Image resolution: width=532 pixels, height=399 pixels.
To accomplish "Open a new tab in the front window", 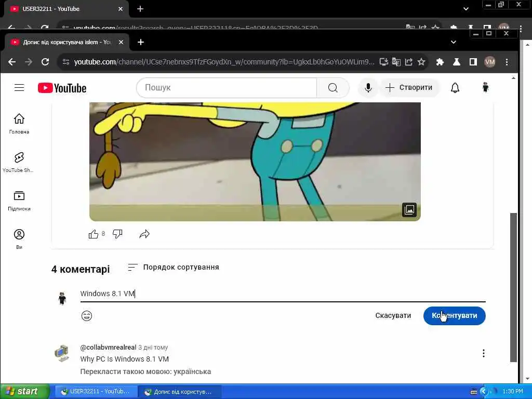I will coord(141,42).
